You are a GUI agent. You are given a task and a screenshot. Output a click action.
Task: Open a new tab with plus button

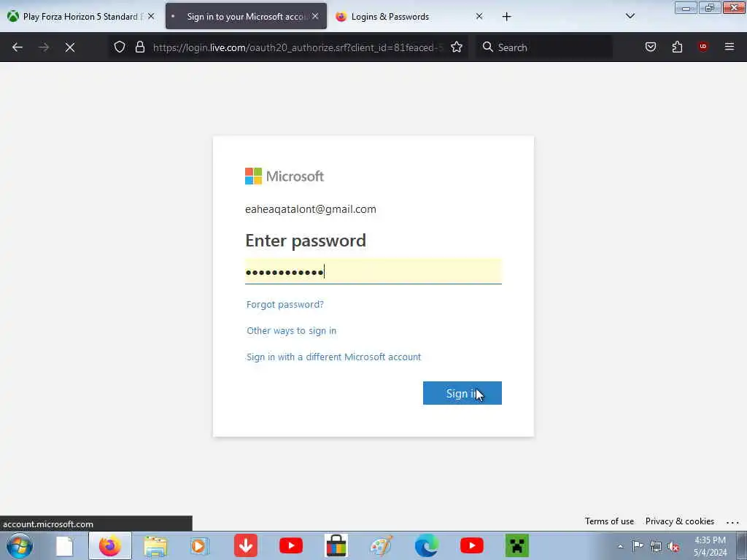pos(506,17)
